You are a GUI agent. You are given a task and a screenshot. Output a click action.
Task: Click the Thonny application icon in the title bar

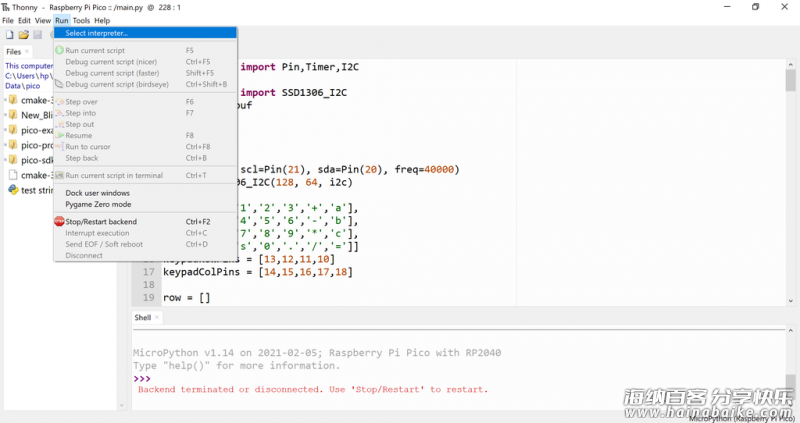pyautogui.click(x=6, y=7)
